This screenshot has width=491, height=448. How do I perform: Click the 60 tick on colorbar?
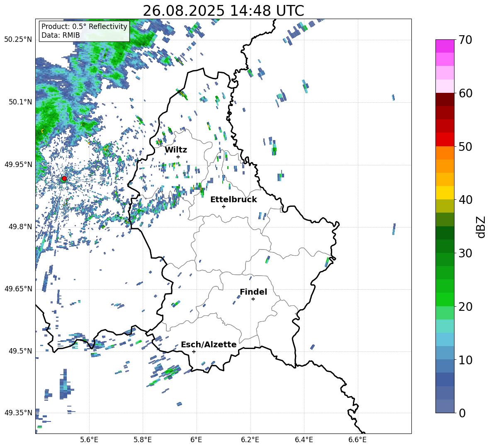click(x=465, y=93)
